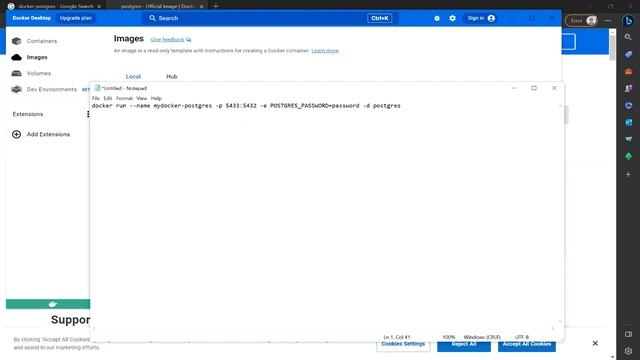This screenshot has width=640, height=360.
Task: Open browser settings and more menu
Action: pyautogui.click(x=608, y=20)
